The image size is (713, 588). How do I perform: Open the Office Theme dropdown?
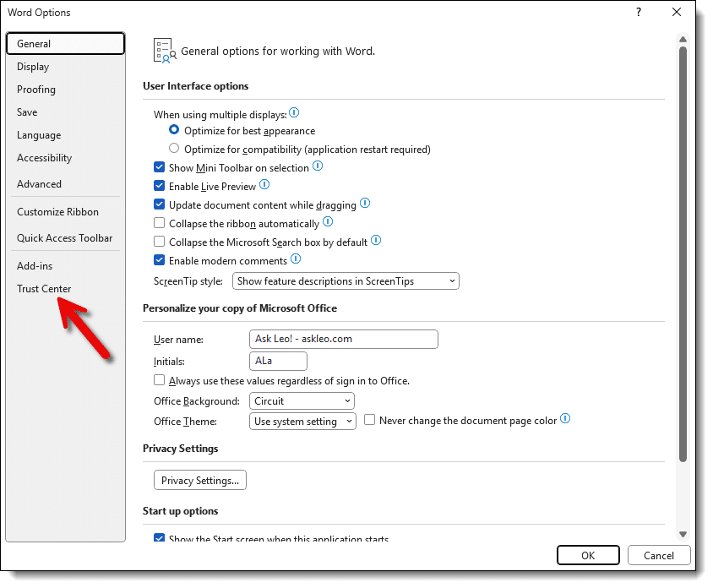point(303,422)
